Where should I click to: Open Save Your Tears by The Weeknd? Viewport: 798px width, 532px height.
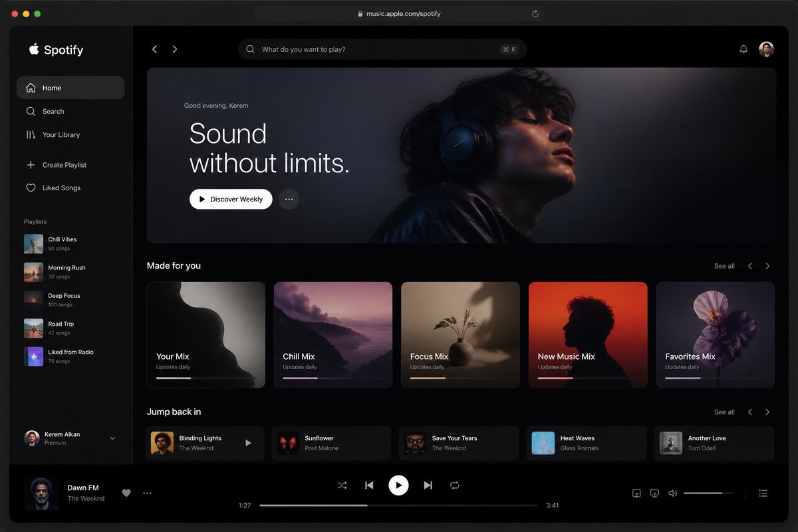tap(459, 443)
